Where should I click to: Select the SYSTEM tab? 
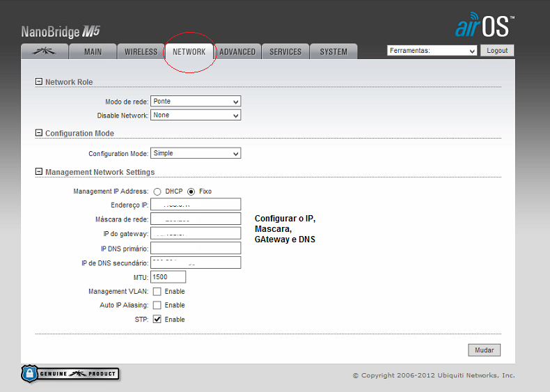click(333, 52)
